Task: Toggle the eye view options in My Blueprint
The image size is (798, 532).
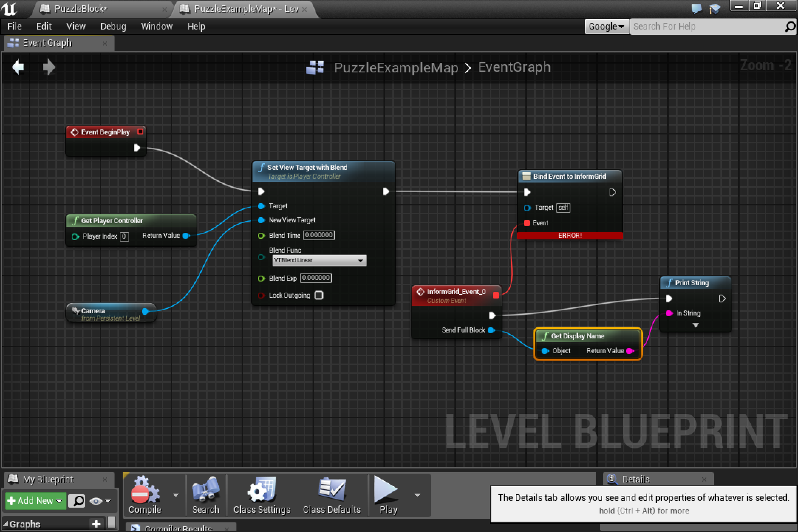Action: tap(100, 501)
